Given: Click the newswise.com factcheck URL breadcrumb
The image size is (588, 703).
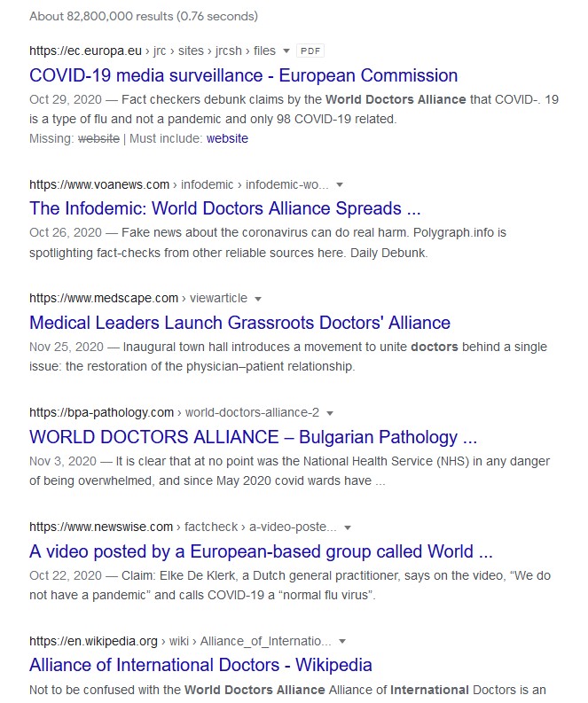Looking at the screenshot, I should pos(183,527).
